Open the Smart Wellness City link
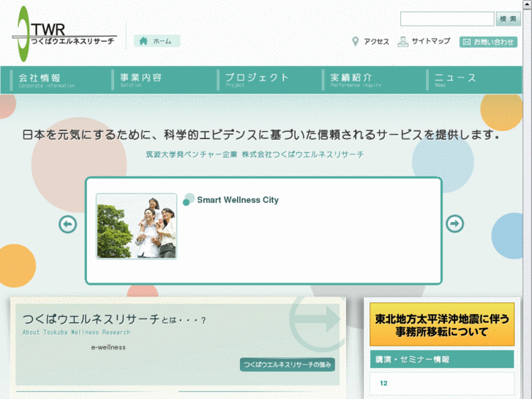 point(237,200)
